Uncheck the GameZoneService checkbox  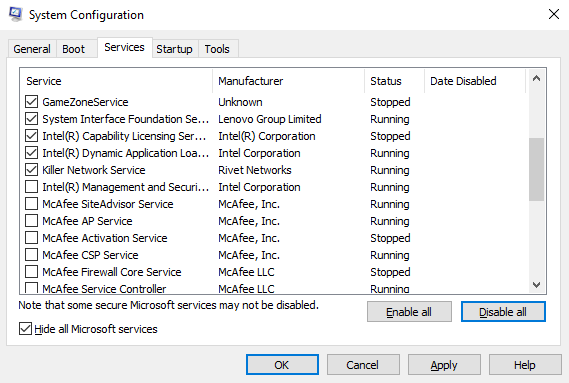click(x=32, y=102)
